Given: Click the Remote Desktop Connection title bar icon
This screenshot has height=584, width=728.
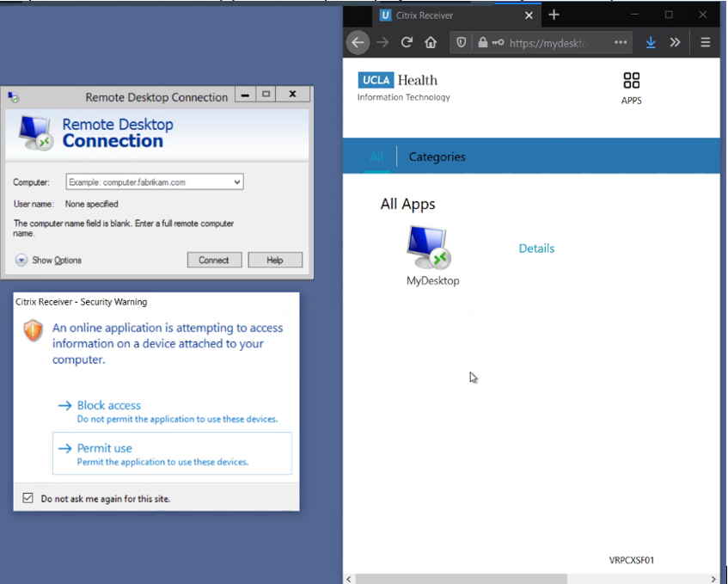Looking at the screenshot, I should click(x=14, y=97).
